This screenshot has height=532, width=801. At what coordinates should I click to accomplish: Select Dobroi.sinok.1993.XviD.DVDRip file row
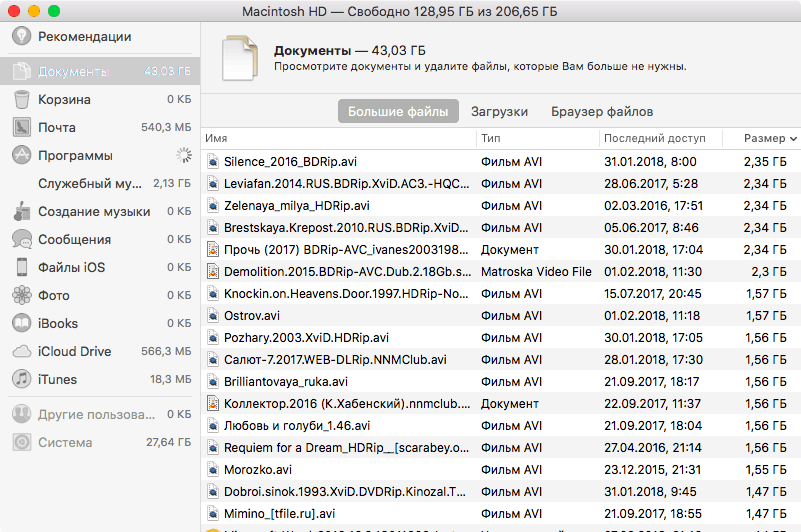click(x=501, y=491)
